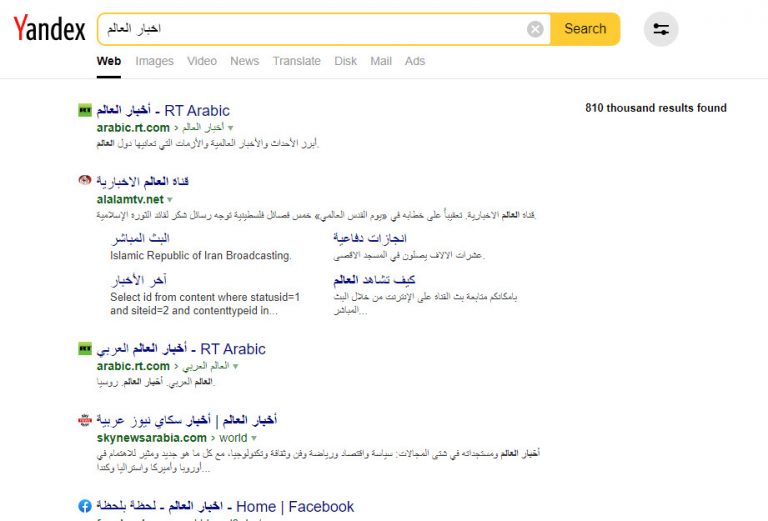
Task: Open the first result titled 'أخبار العالم - RT Arabic'
Action: [x=163, y=111]
